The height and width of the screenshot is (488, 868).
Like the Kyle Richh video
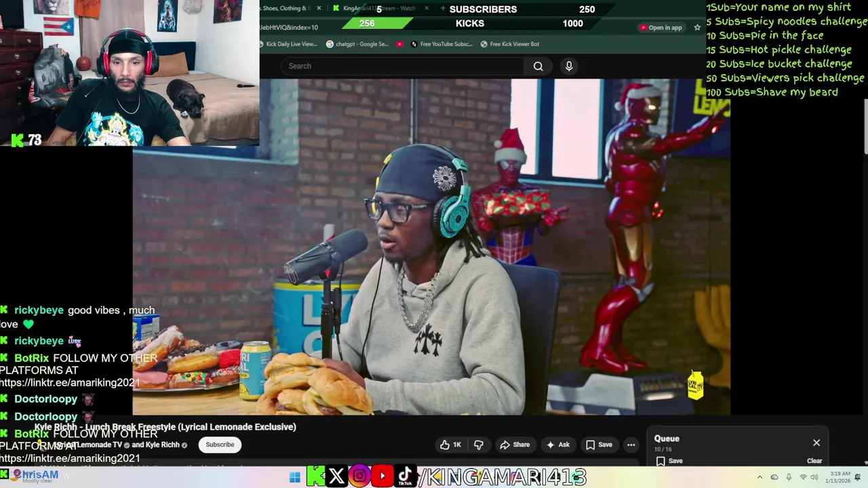[450, 445]
